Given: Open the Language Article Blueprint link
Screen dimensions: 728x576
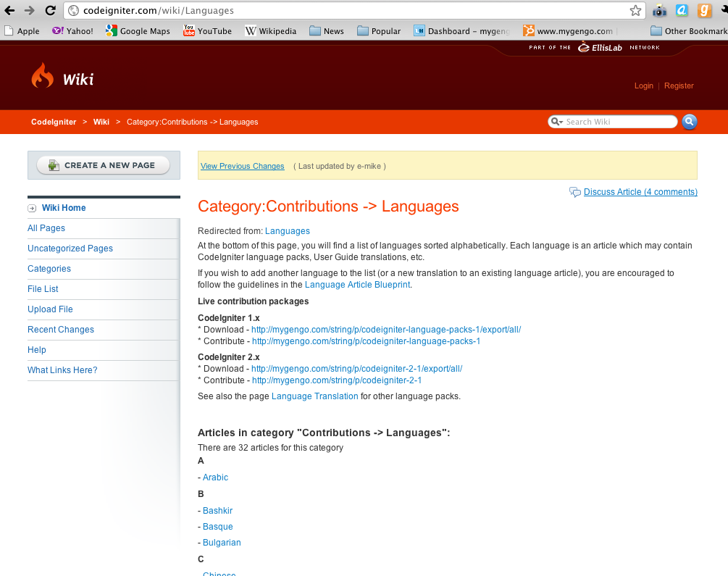Looking at the screenshot, I should pos(358,285).
